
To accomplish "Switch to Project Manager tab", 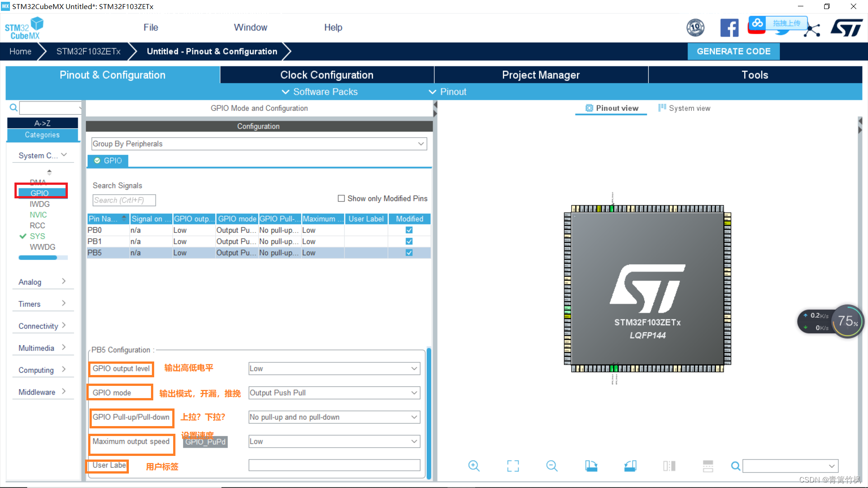I will 541,75.
